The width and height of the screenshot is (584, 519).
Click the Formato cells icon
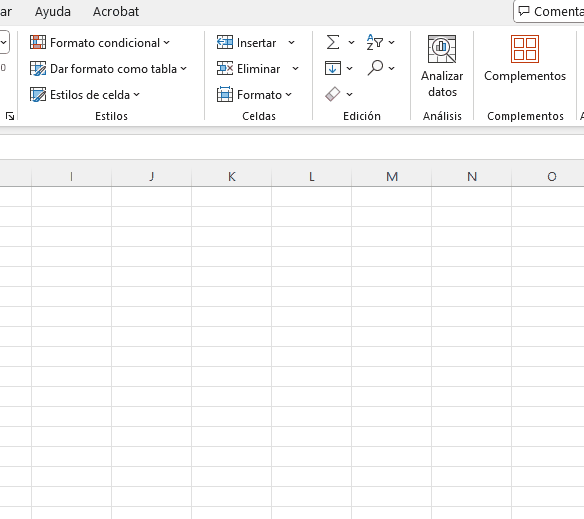point(225,95)
